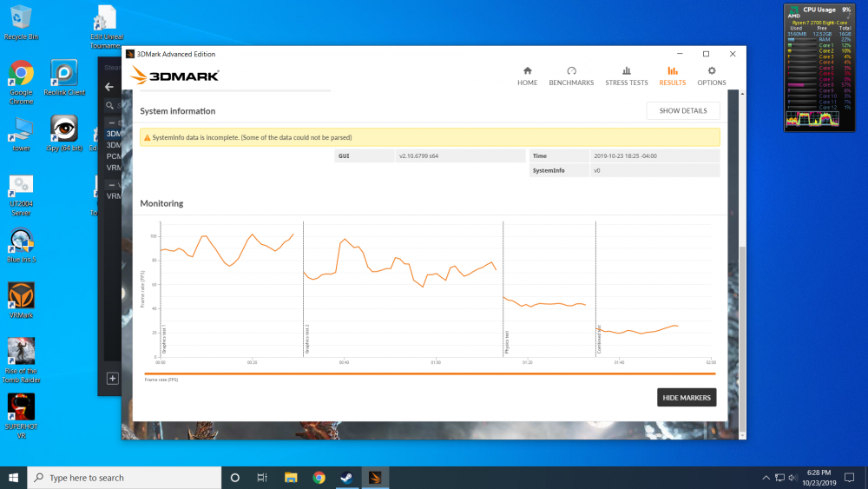The width and height of the screenshot is (868, 489).
Task: Open the Action Center notifications icon
Action: (849, 478)
